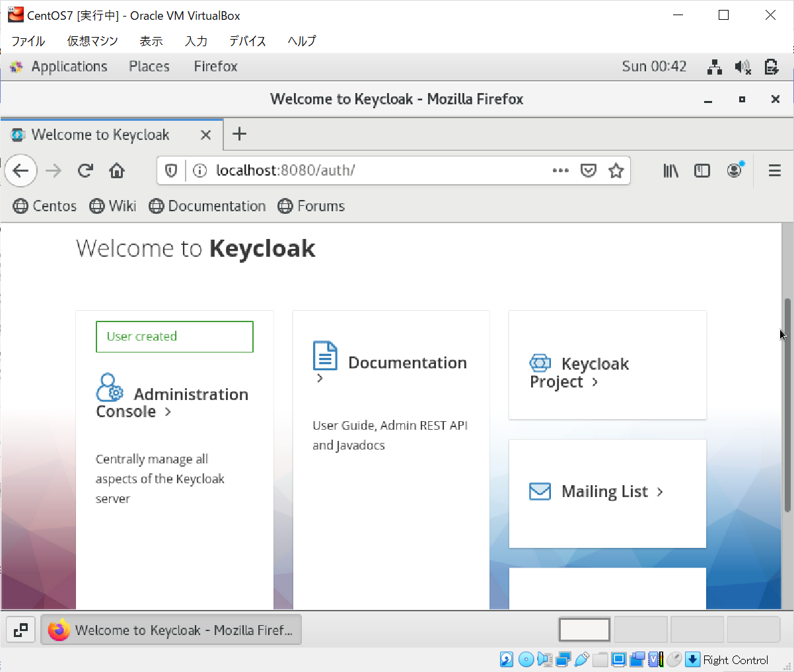
Task: Click VirtualBox hard disk activity icon
Action: (507, 659)
